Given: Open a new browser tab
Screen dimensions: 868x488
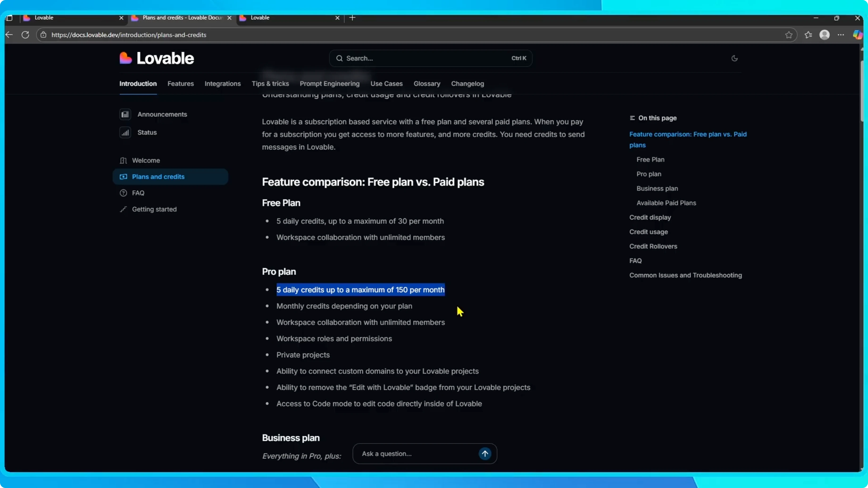Looking at the screenshot, I should [352, 17].
